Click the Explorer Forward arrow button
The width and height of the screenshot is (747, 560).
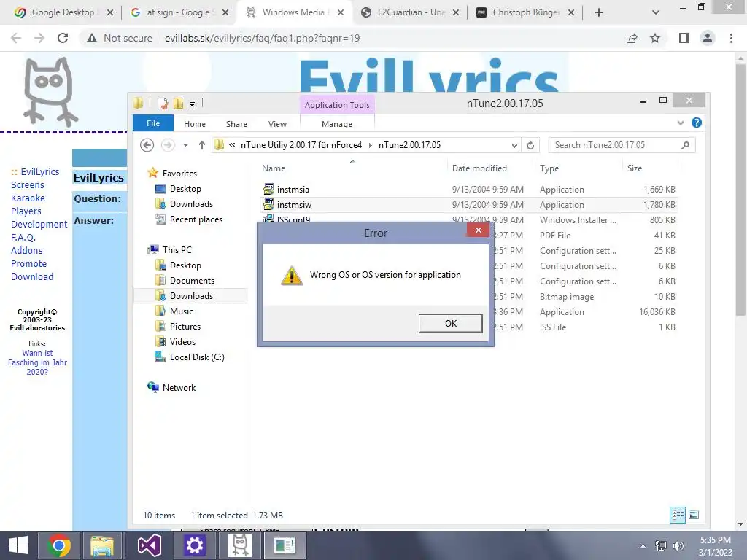[x=168, y=145]
